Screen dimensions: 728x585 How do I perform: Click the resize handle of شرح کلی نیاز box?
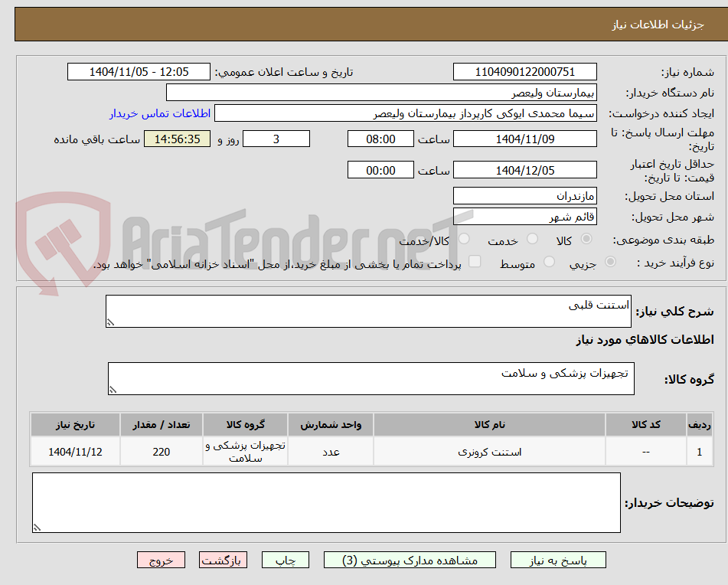[110, 322]
